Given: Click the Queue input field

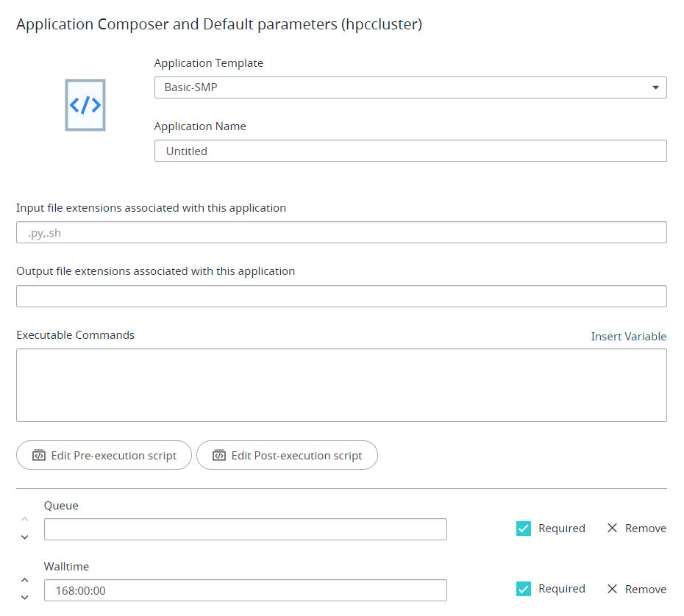Looking at the screenshot, I should click(x=245, y=529).
